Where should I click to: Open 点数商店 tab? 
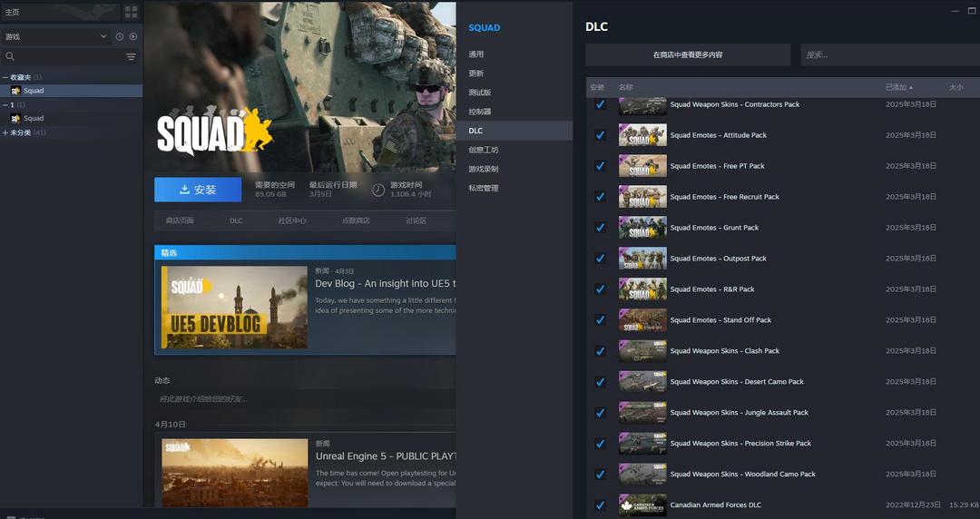tap(356, 220)
